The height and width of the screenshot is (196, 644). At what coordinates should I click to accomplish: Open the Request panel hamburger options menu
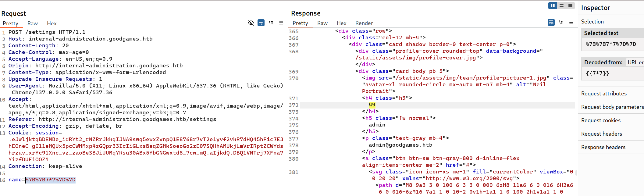tap(281, 23)
